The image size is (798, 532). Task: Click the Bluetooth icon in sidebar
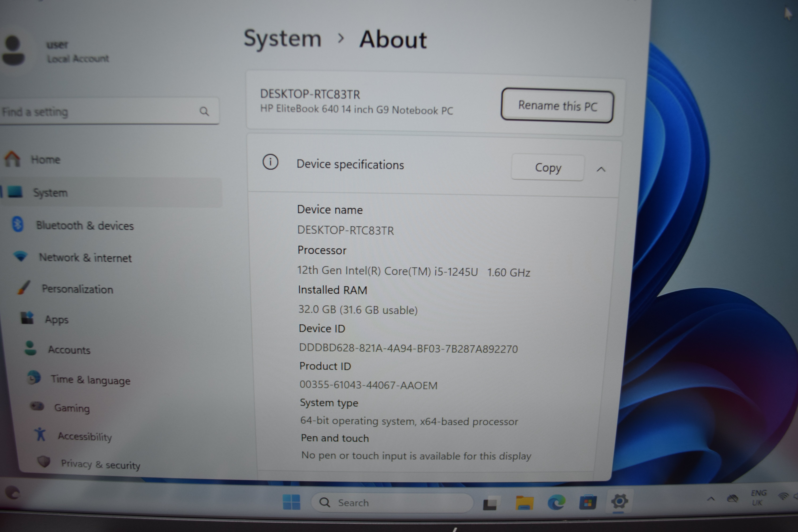pos(18,224)
